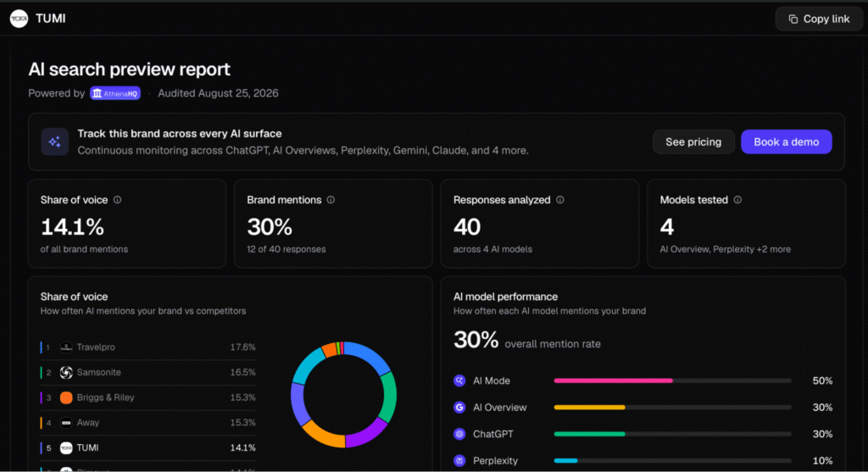Click the AI Mode model icon

[459, 380]
